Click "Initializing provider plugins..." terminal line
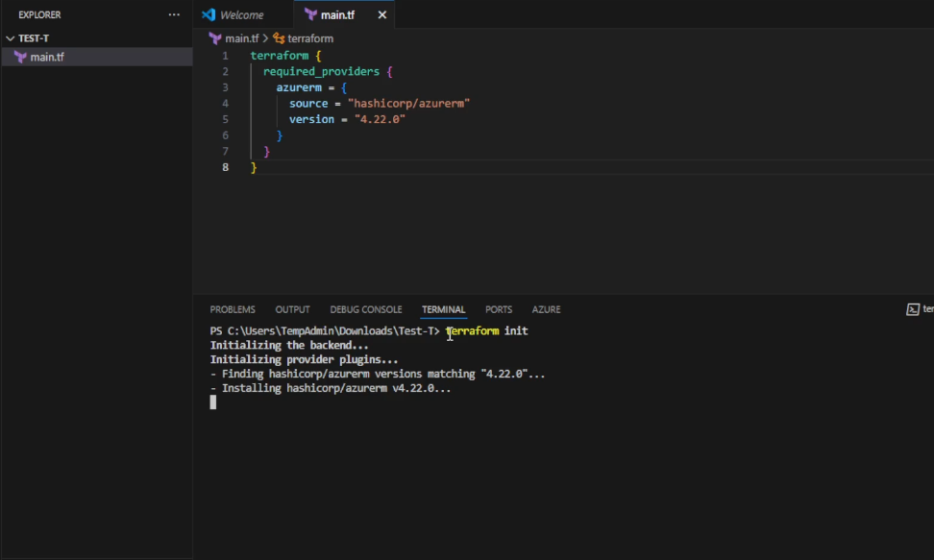This screenshot has width=934, height=560. tap(304, 360)
